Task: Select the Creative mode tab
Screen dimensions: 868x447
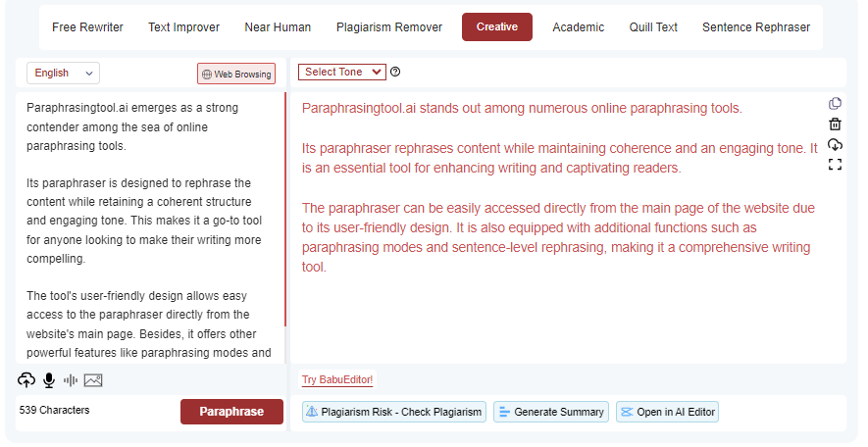Action: 497,27
